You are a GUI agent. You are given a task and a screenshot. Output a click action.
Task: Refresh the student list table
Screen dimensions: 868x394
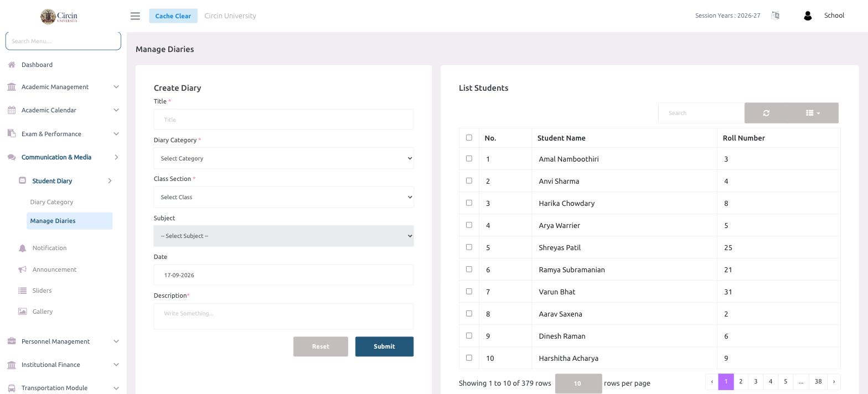tap(766, 113)
